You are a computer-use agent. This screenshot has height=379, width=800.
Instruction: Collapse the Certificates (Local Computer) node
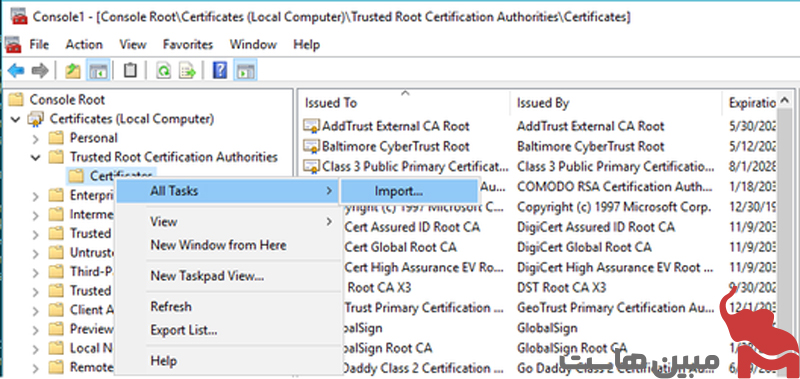(16, 119)
